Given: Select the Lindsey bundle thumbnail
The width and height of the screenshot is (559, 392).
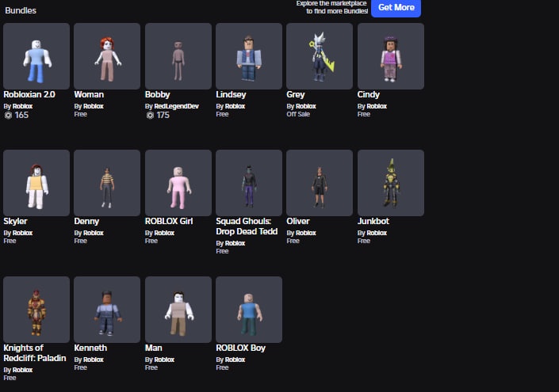Looking at the screenshot, I should (x=249, y=56).
